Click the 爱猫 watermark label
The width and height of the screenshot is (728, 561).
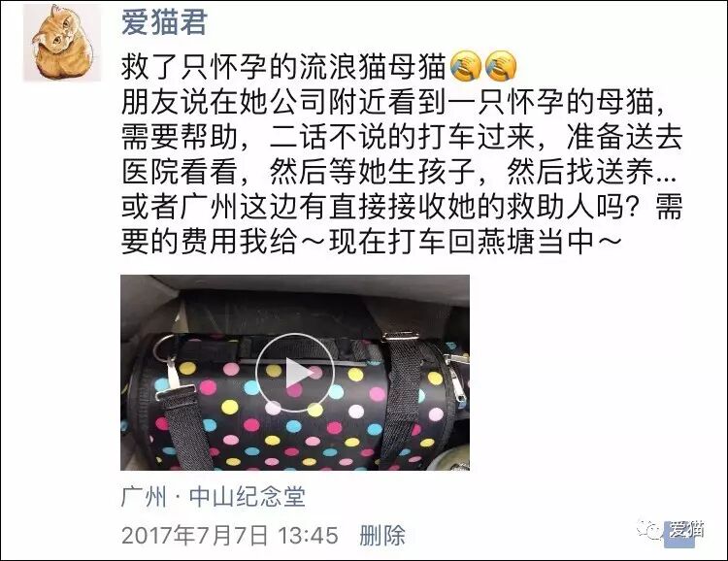(x=686, y=529)
